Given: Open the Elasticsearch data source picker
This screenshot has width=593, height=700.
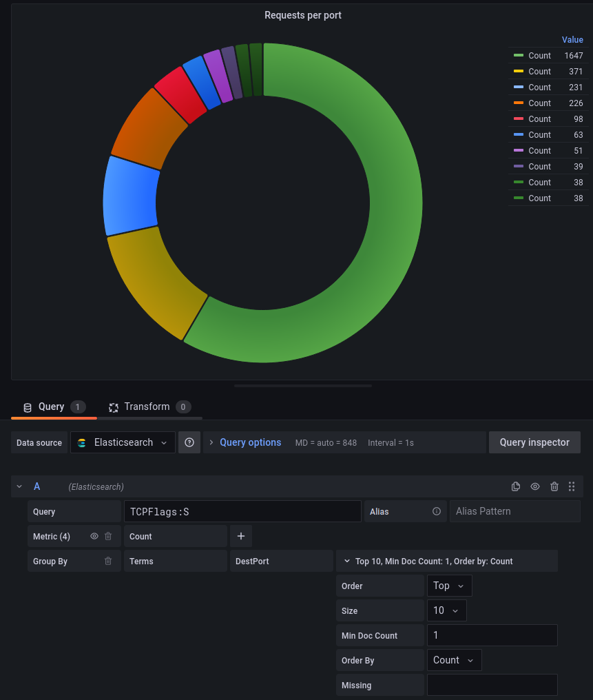Looking at the screenshot, I should point(123,442).
